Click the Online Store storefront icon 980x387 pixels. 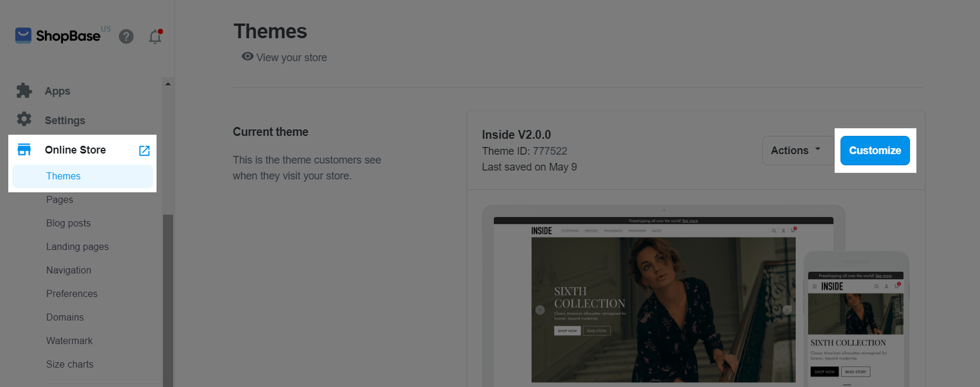(x=24, y=150)
